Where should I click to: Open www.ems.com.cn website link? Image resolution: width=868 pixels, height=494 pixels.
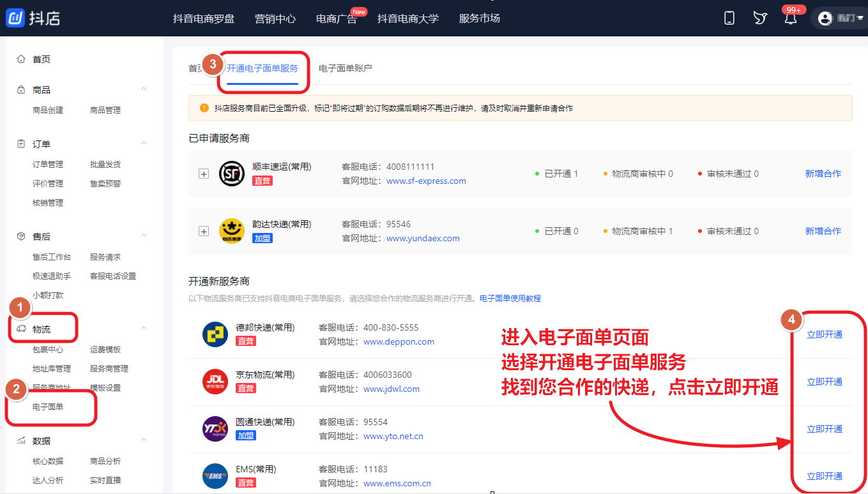(397, 483)
